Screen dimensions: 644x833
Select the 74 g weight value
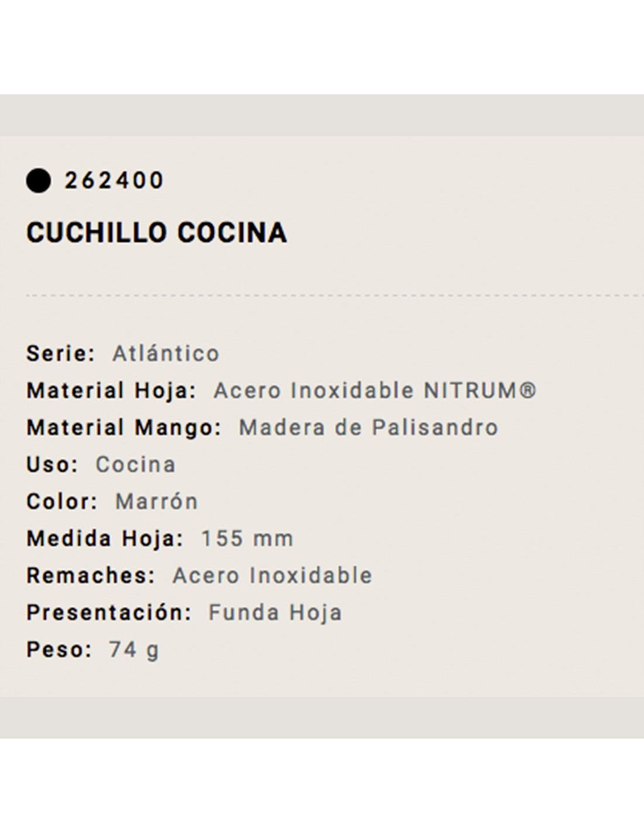pos(134,650)
